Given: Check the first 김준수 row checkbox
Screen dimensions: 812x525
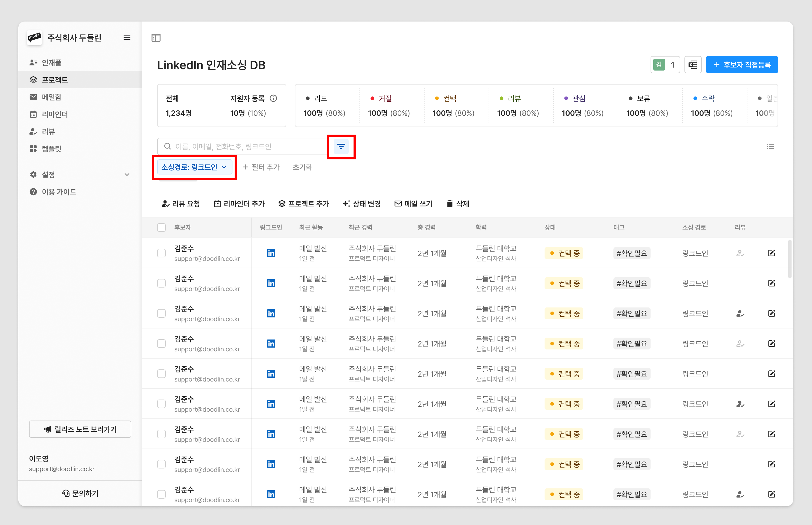Looking at the screenshot, I should 161,253.
